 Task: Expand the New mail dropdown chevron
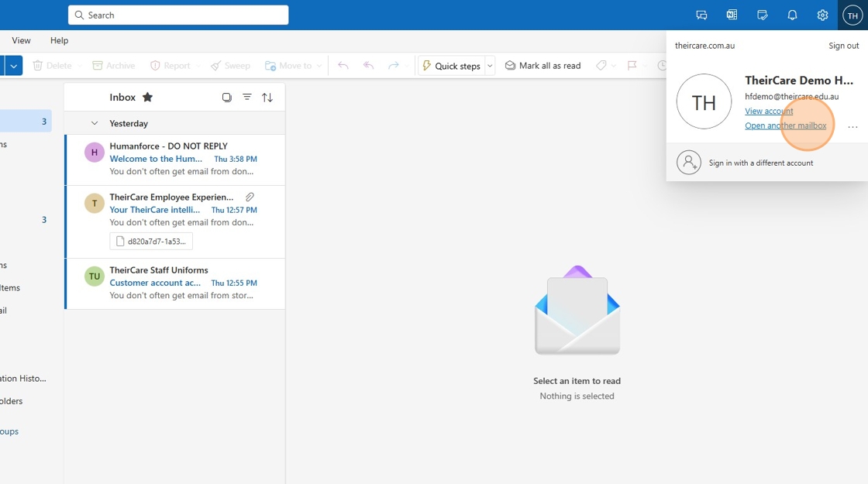click(x=14, y=65)
